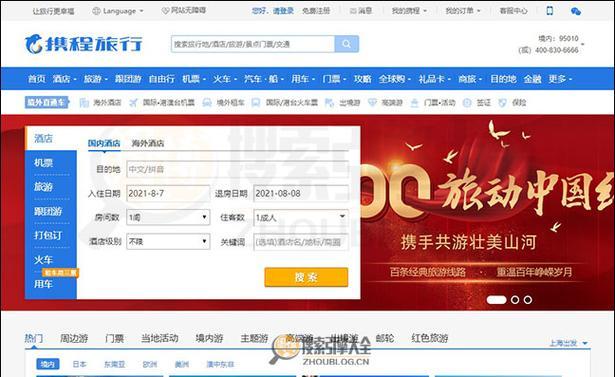Open the 房间数 dropdown showing 1间
The height and width of the screenshot is (377, 615).
tap(168, 217)
